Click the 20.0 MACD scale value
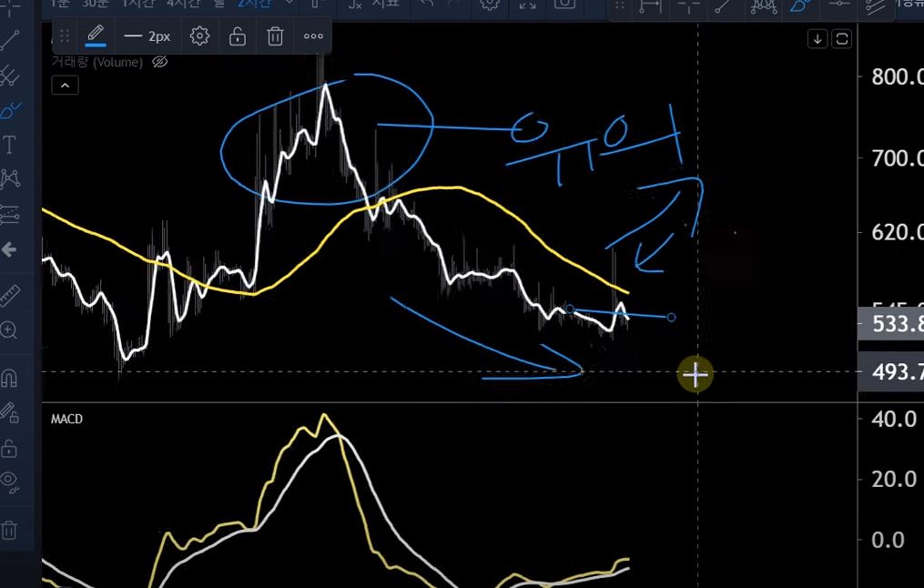The height and width of the screenshot is (588, 924). point(895,479)
